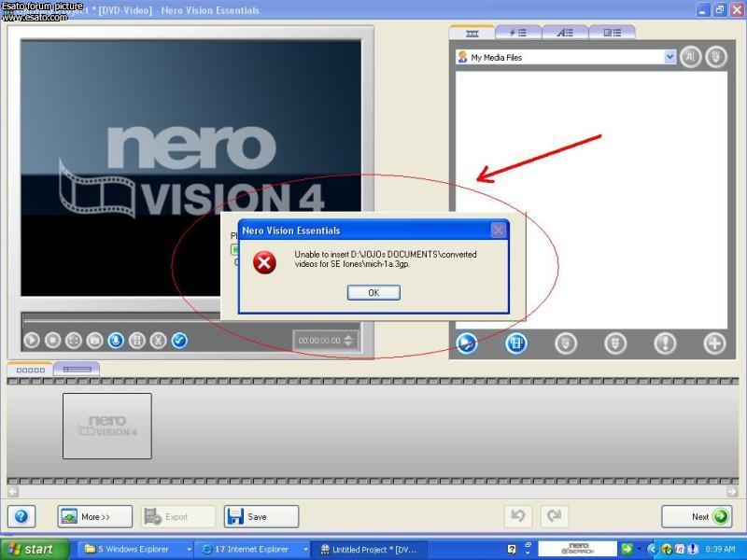Undo the last action

click(x=518, y=516)
